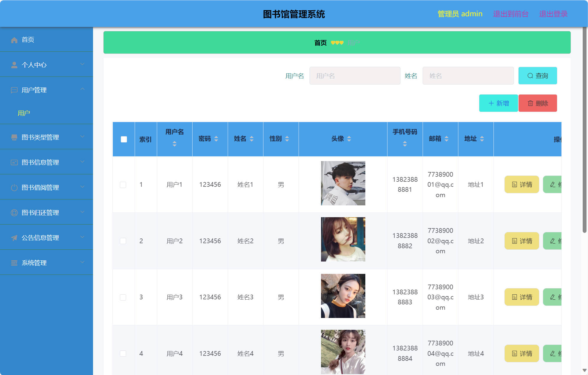Click the chat bubble icon of 用户管理
The width and height of the screenshot is (588, 375).
click(x=14, y=90)
